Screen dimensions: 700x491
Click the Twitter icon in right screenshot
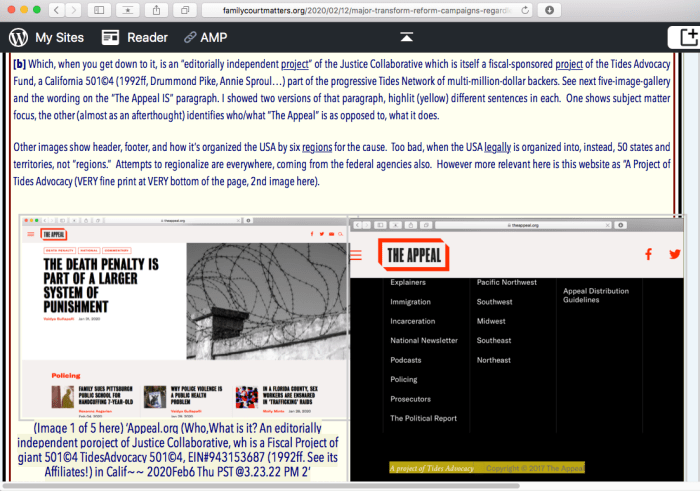[x=674, y=255]
